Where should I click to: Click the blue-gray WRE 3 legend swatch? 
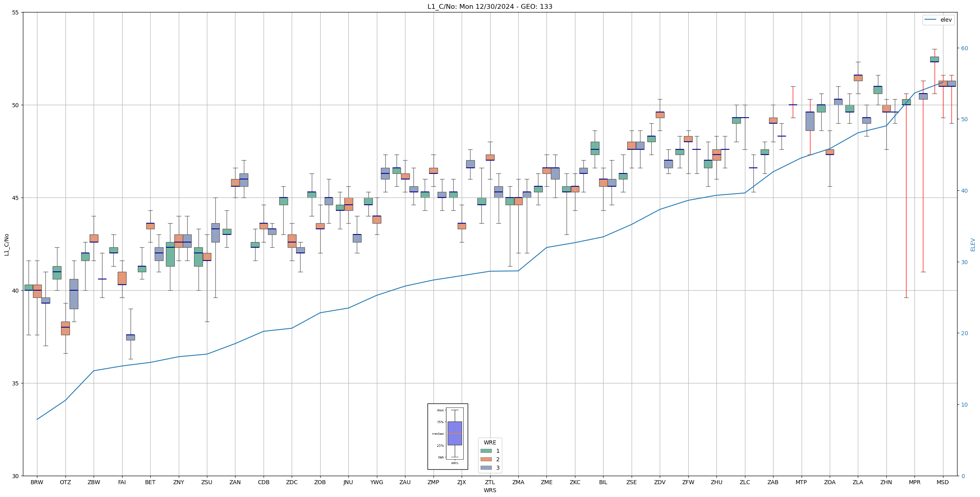click(x=486, y=468)
